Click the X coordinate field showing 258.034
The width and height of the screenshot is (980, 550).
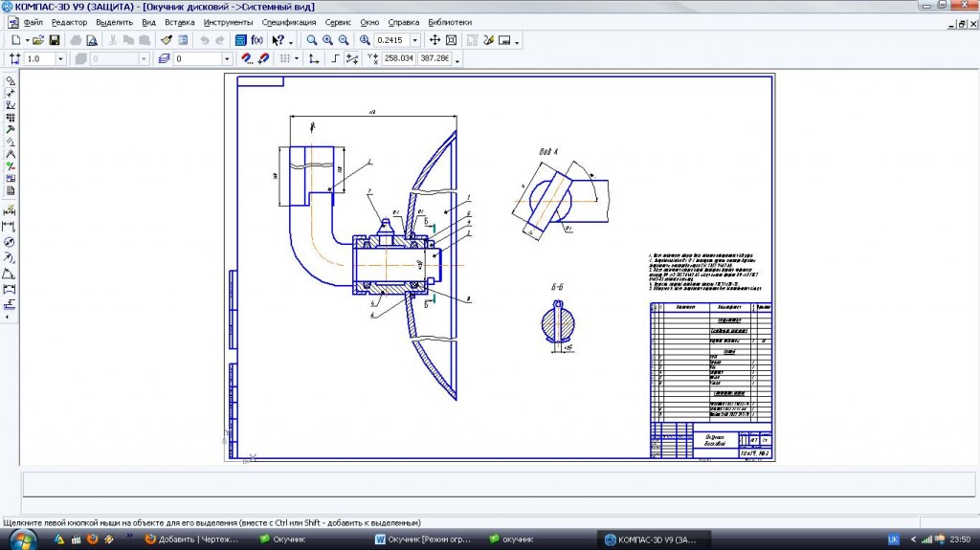pyautogui.click(x=399, y=58)
